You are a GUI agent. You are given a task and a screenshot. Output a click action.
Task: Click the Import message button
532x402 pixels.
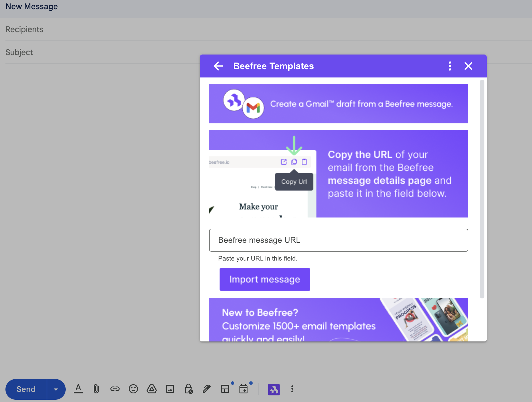265,279
